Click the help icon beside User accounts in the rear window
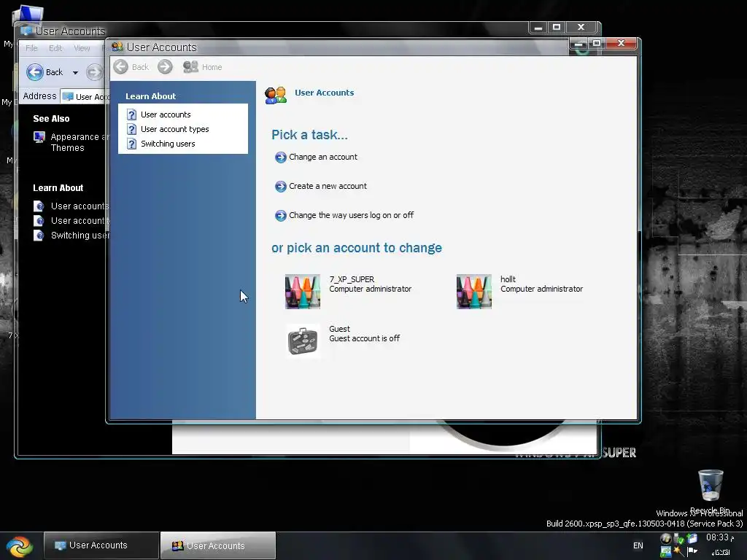The image size is (747, 560). tap(39, 206)
